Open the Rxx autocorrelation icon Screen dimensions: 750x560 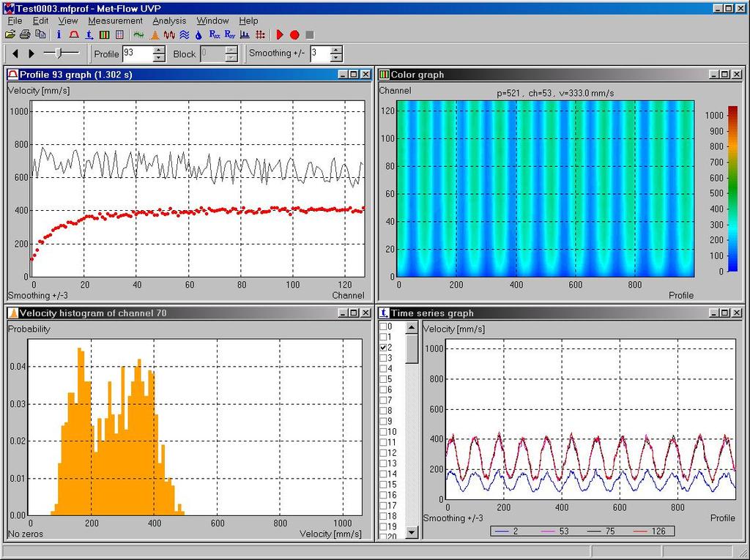215,35
